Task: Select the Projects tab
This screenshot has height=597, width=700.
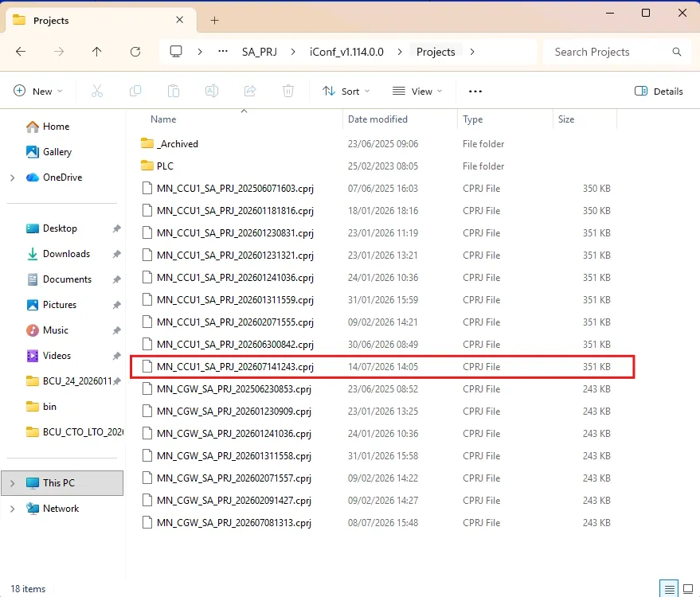Action: tap(101, 20)
